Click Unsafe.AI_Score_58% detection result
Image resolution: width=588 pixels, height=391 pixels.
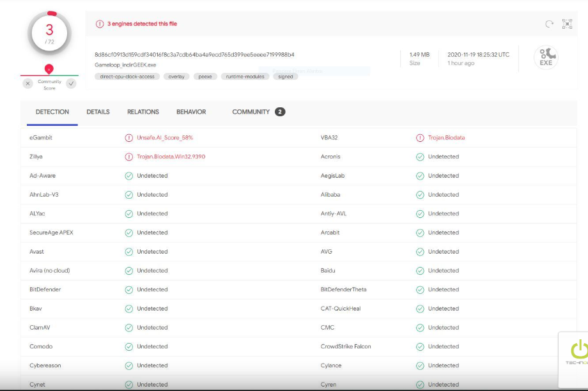pos(165,138)
